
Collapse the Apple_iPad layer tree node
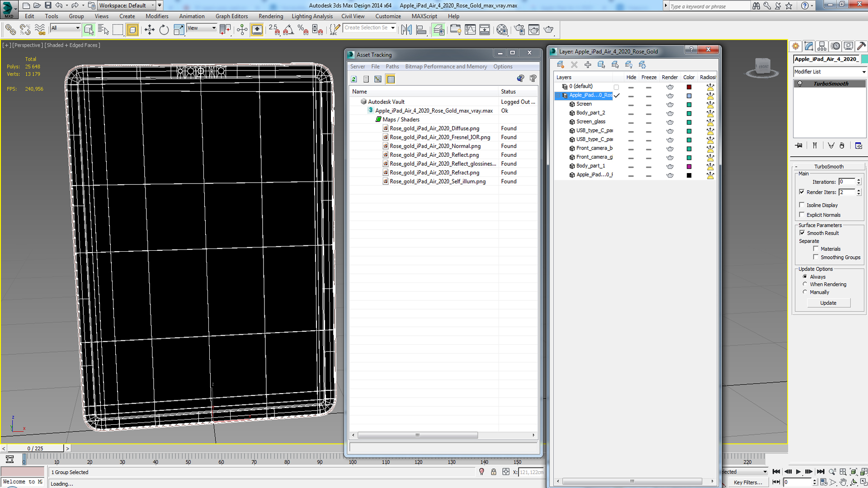[558, 95]
